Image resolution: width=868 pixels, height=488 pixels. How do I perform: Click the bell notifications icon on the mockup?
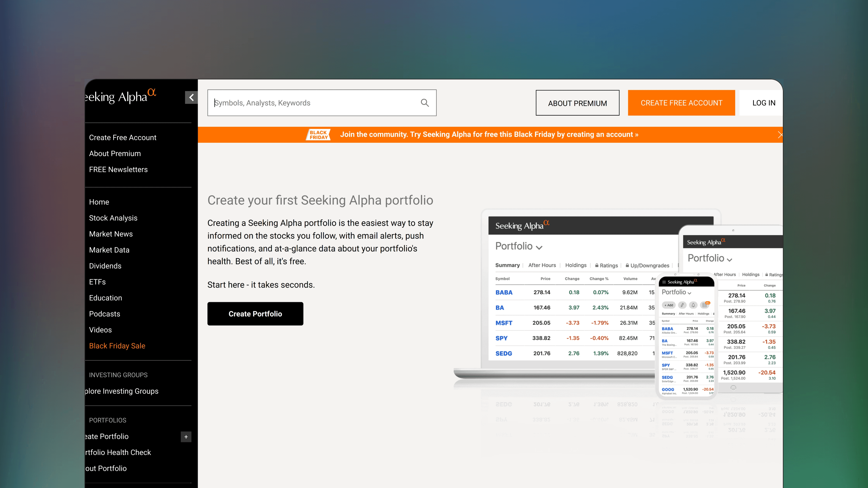[693, 305]
